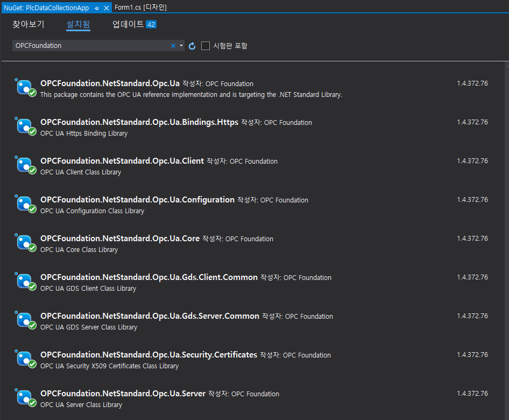
Task: Open the search box history dropdown arrow
Action: tap(181, 46)
